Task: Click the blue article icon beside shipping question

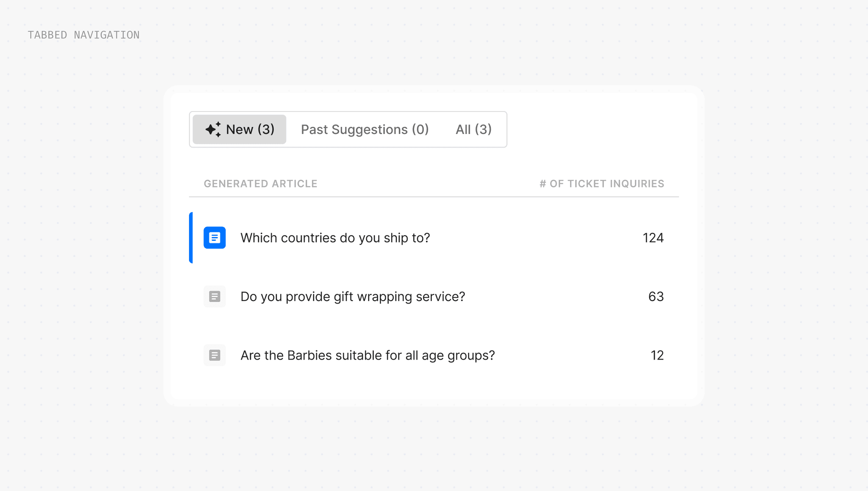Action: click(214, 237)
